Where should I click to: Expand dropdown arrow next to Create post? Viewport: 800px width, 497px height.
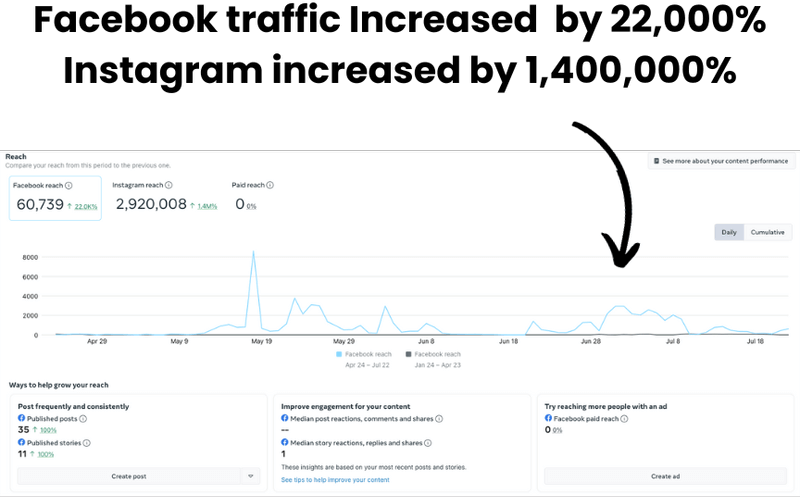(x=251, y=476)
